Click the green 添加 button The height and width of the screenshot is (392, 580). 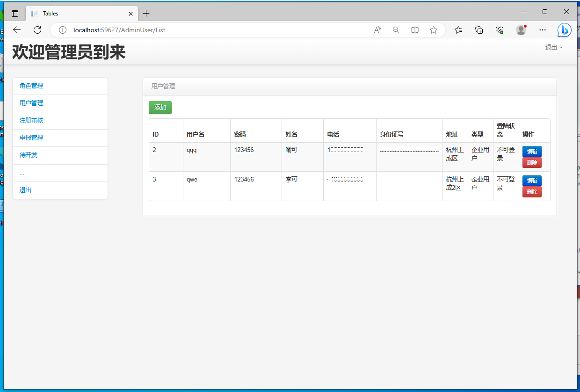(160, 107)
